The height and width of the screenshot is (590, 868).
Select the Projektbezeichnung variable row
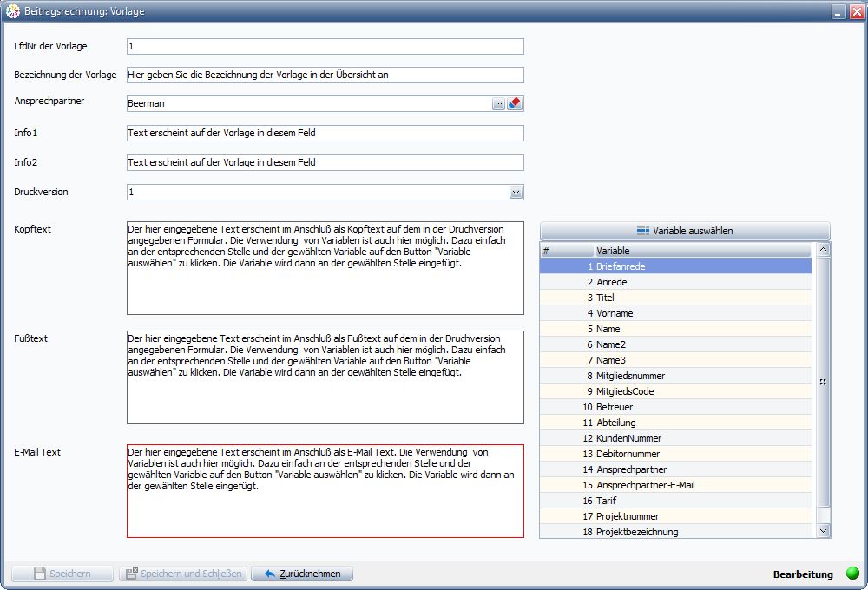(676, 532)
